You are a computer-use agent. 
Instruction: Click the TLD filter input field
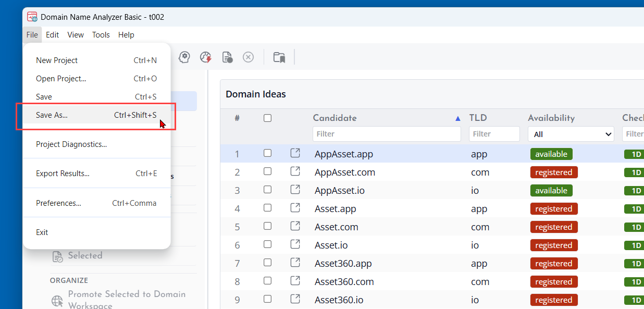pyautogui.click(x=494, y=134)
